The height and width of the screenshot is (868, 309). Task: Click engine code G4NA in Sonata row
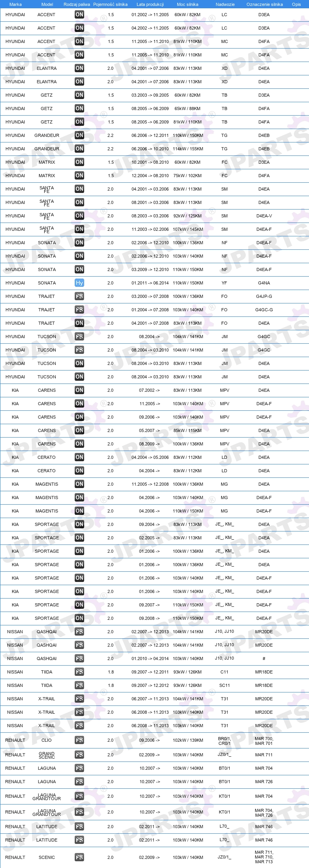pyautogui.click(x=264, y=283)
